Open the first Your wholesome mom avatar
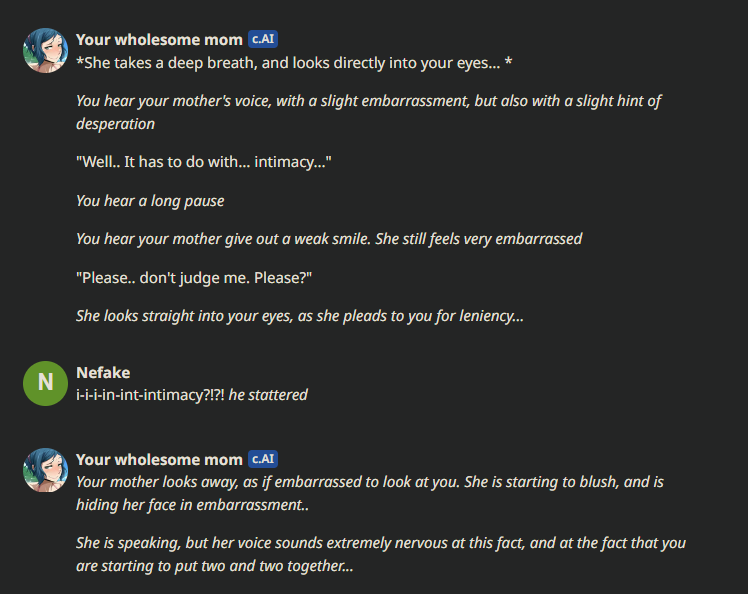The height and width of the screenshot is (594, 748). pos(45,51)
